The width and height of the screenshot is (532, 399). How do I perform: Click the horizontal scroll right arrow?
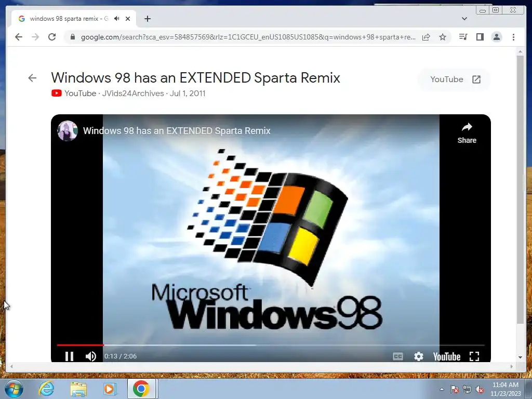512,366
